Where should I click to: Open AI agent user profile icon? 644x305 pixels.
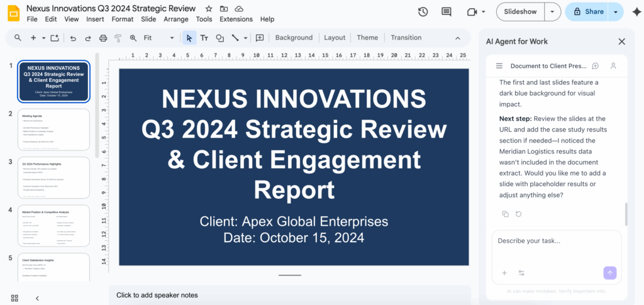point(613,65)
